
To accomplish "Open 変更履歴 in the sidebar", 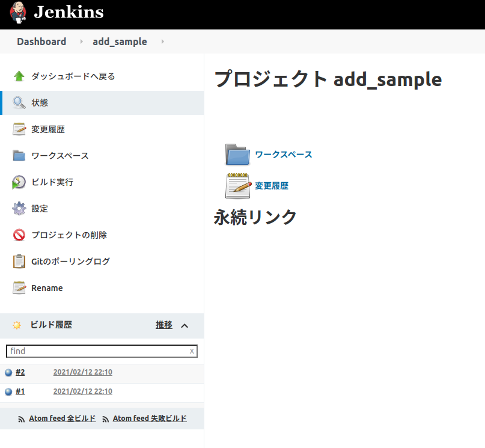I will pos(48,129).
